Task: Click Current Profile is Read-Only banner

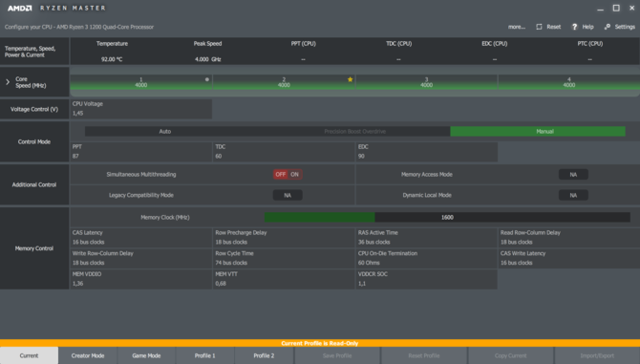Action: pyautogui.click(x=320, y=343)
